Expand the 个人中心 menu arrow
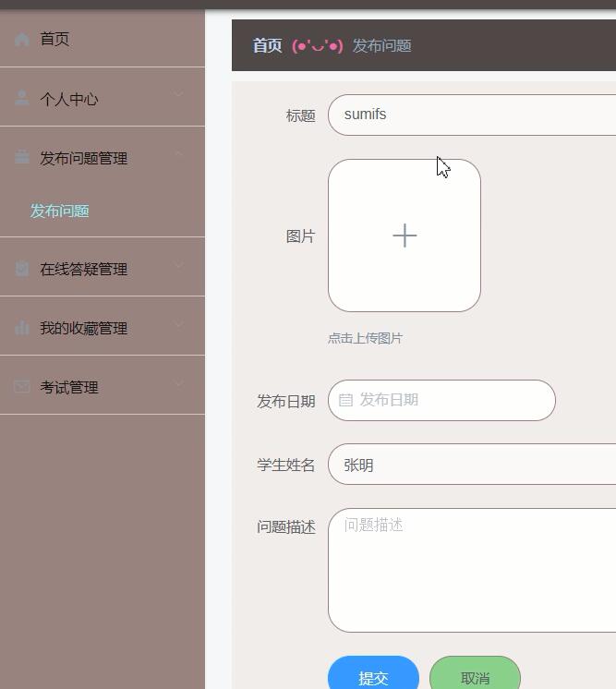 coord(179,93)
